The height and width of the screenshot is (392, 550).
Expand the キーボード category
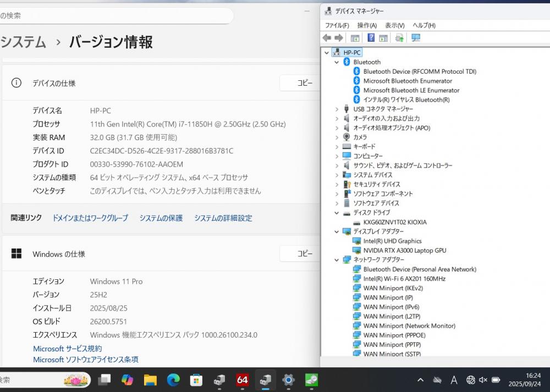click(337, 147)
